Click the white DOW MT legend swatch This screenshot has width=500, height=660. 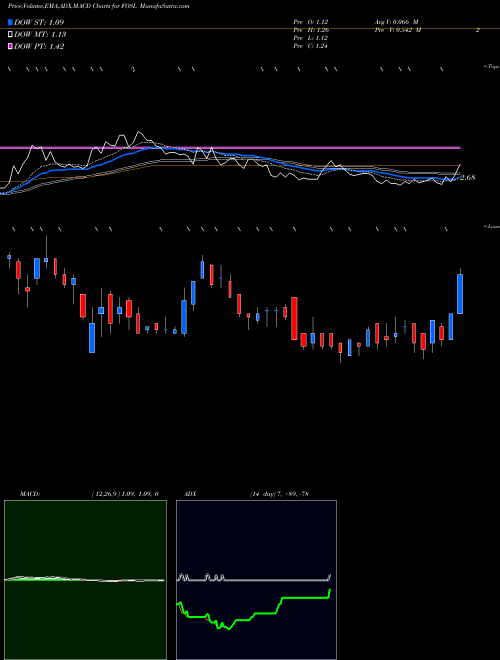(11, 35)
